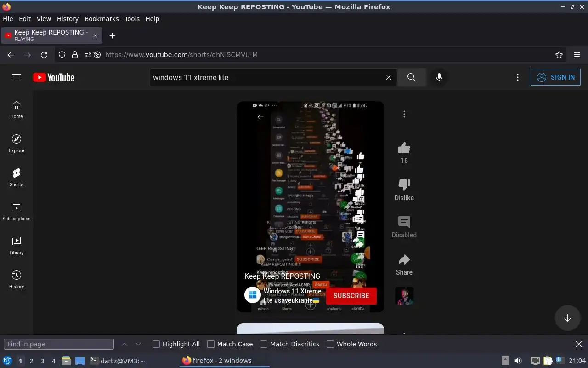Open Home in the sidebar
The image size is (588, 368).
pyautogui.click(x=17, y=110)
